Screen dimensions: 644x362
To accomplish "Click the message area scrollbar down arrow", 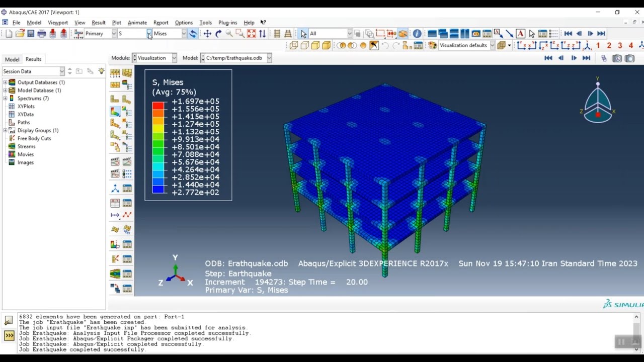I will point(636,348).
